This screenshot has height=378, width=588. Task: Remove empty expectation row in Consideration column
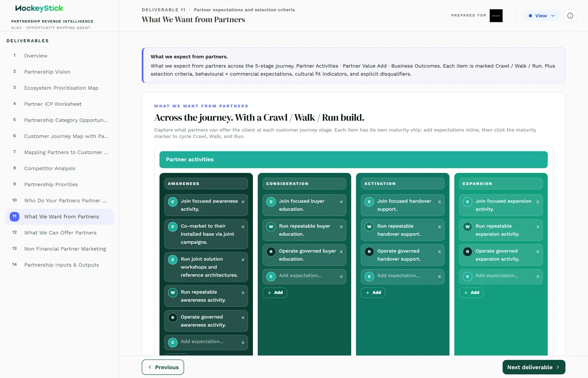click(341, 276)
